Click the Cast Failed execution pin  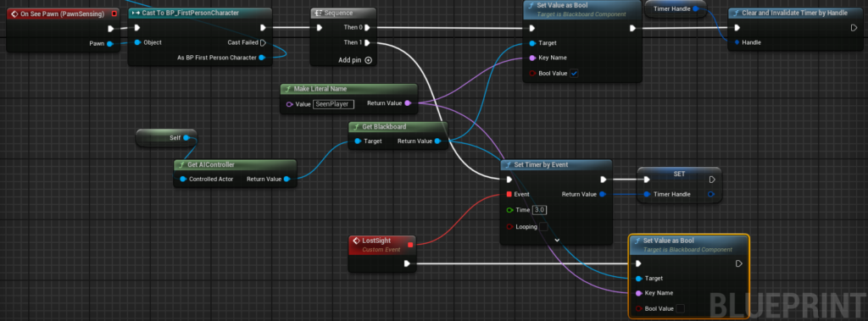click(263, 42)
